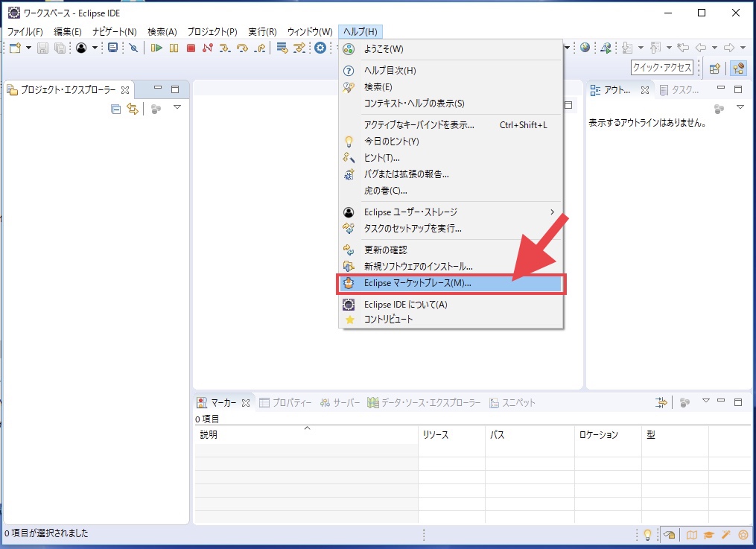The width and height of the screenshot is (756, 549).
Task: Open the user account dropdown arrow
Action: [x=95, y=48]
